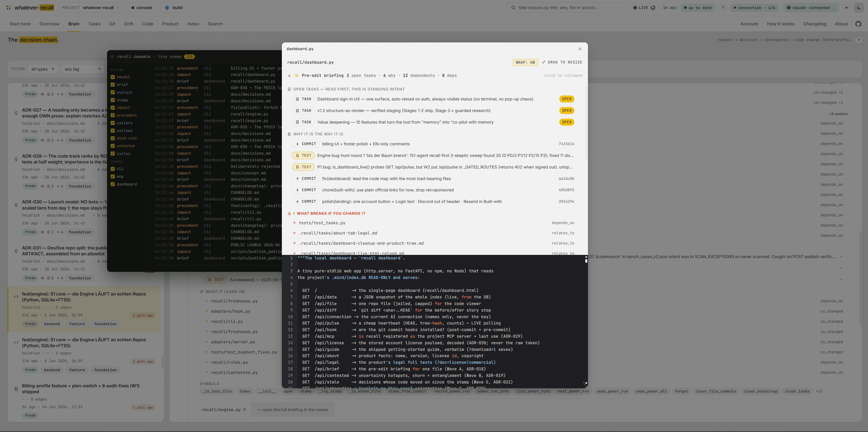Focus the filter lessons search field
This screenshot has width=868, height=432.
[568, 7]
